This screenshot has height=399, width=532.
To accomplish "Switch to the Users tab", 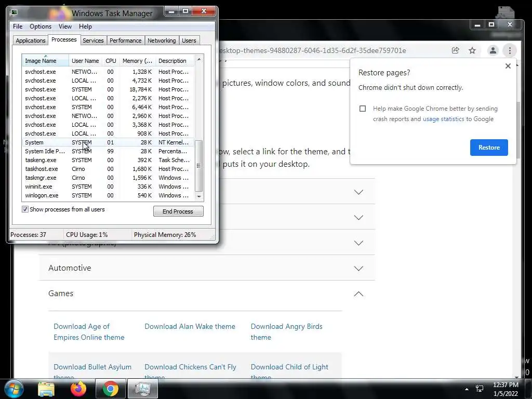I will click(x=189, y=41).
